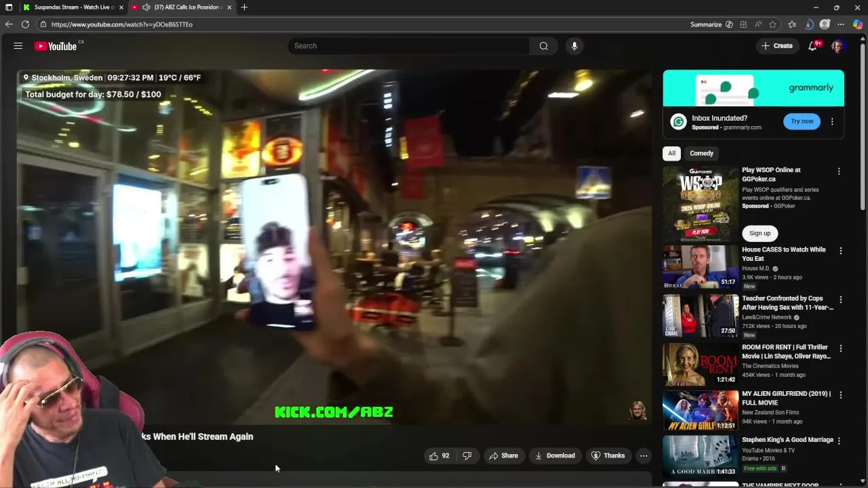Open the YouTube notifications bell
The width and height of the screenshot is (868, 488).
(812, 46)
